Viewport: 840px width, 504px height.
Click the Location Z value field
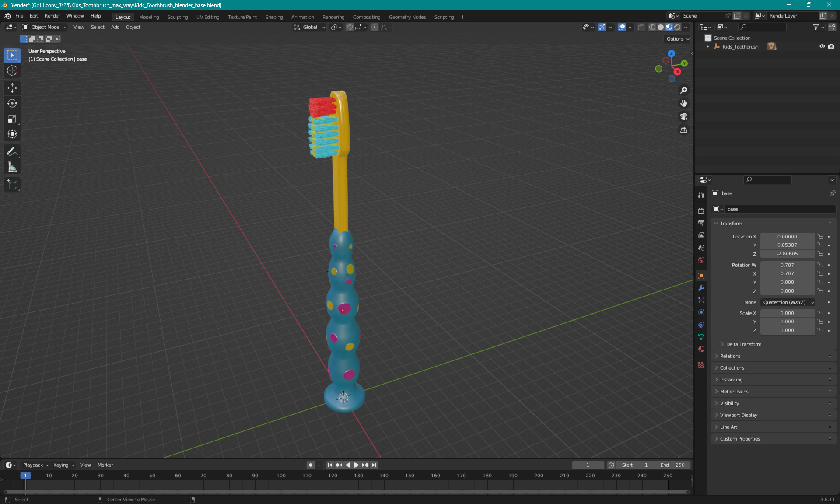[787, 254]
